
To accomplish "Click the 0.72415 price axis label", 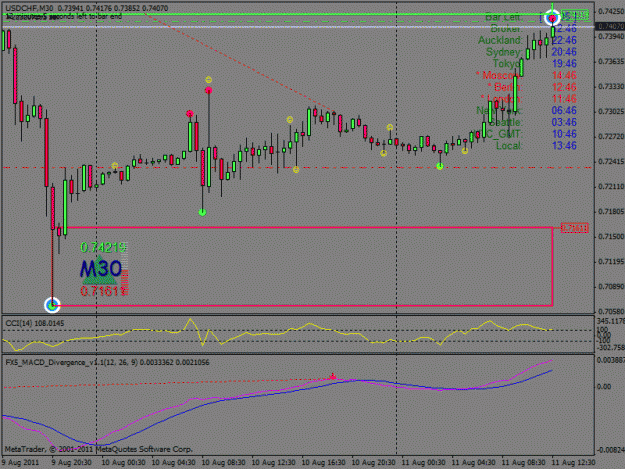I will (611, 161).
